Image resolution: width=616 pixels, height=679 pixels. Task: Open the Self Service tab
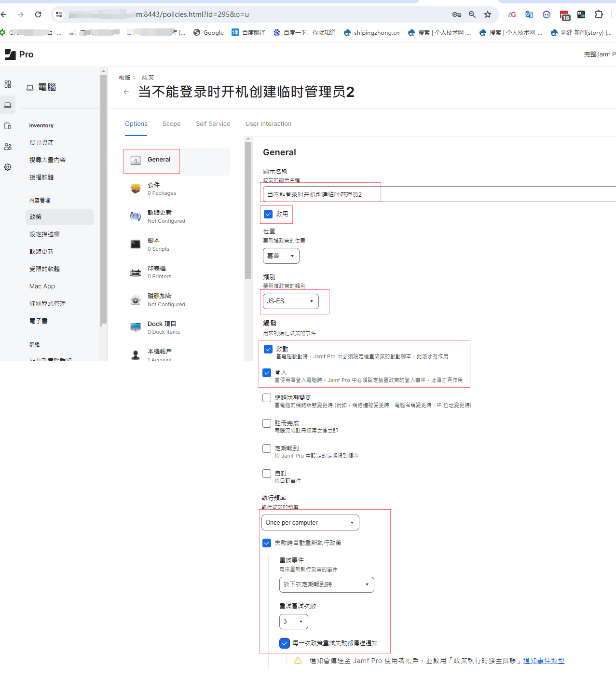point(213,124)
